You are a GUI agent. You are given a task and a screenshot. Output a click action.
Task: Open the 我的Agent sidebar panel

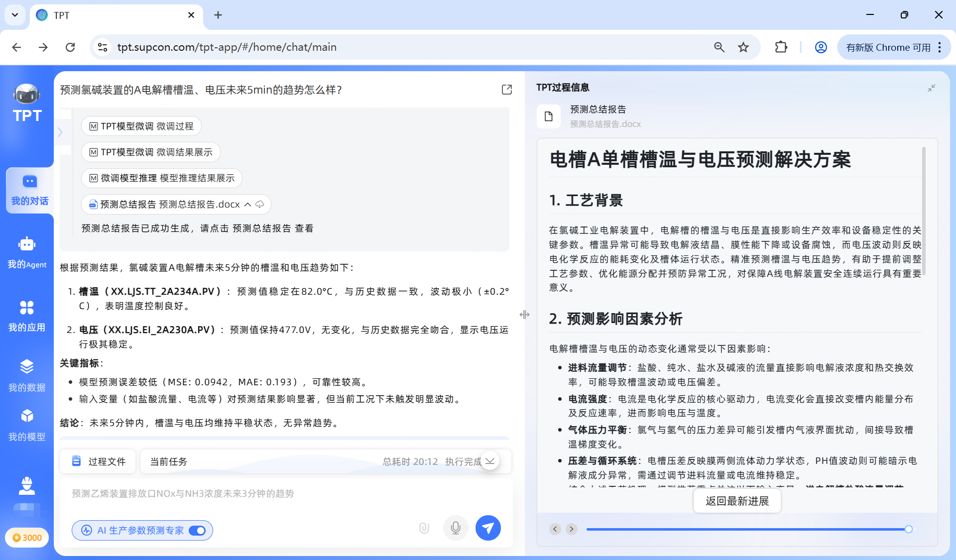27,251
